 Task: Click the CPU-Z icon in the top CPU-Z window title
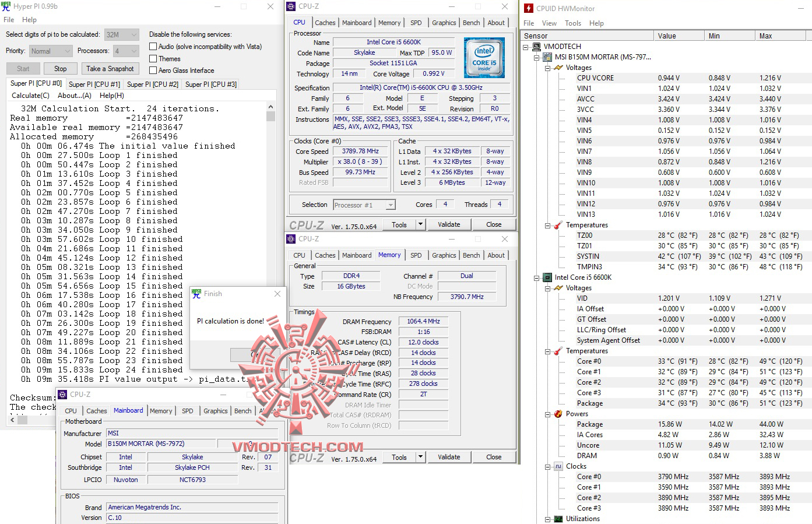(x=291, y=6)
